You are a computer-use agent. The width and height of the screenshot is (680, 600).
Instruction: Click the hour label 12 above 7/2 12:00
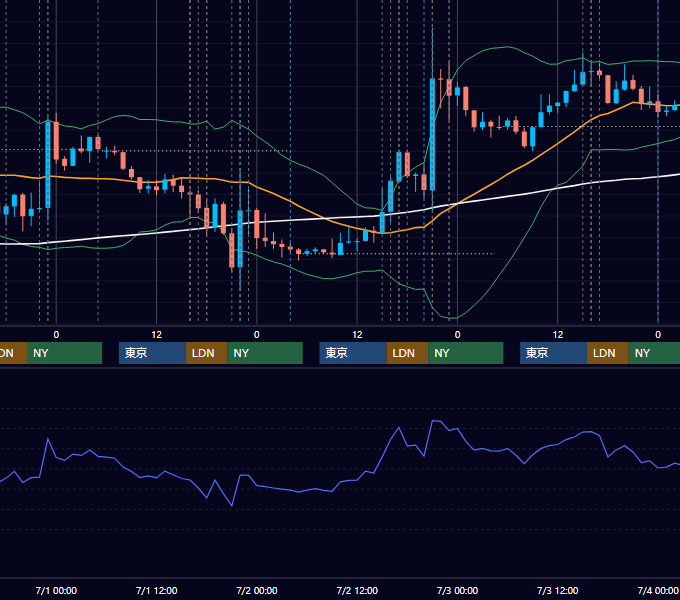pyautogui.click(x=357, y=335)
